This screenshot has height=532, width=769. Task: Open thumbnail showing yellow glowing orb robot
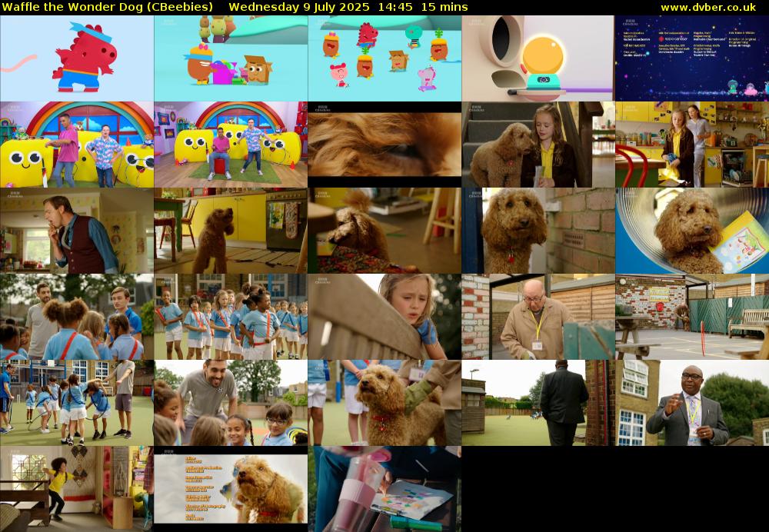pyautogui.click(x=538, y=58)
